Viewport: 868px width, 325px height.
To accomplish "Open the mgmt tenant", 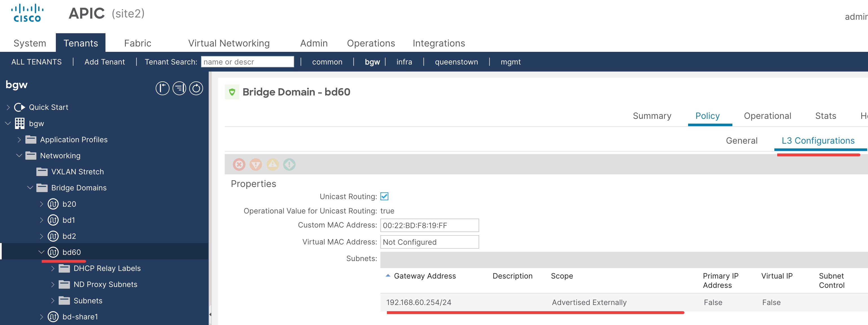I will 510,62.
